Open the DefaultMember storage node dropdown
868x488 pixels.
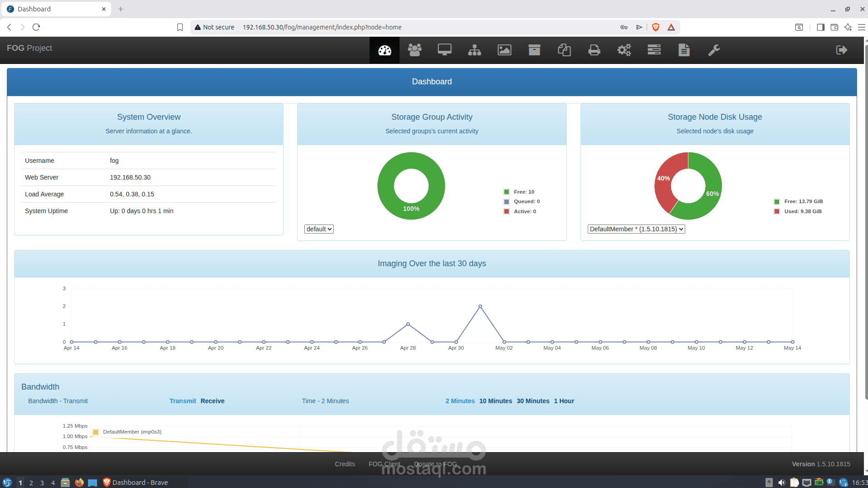(636, 229)
